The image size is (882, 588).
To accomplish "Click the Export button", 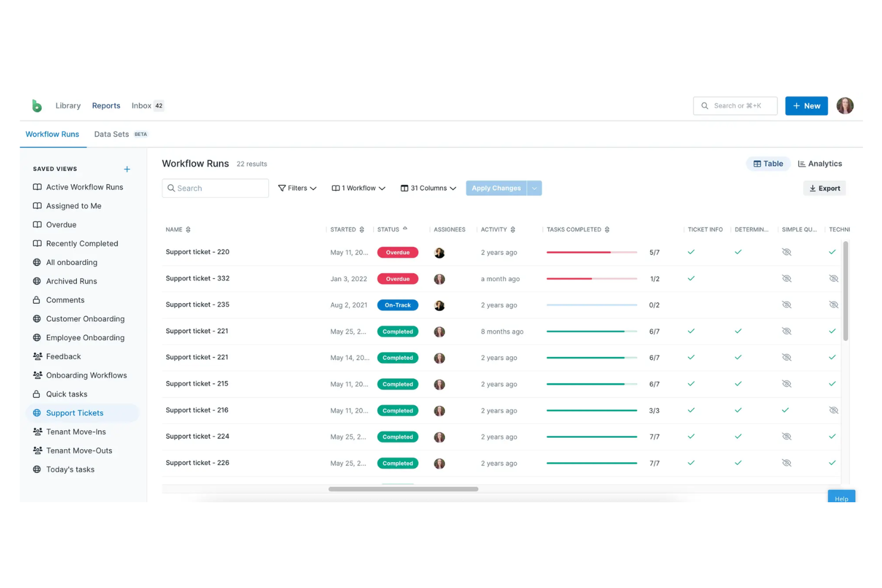I will [x=825, y=188].
